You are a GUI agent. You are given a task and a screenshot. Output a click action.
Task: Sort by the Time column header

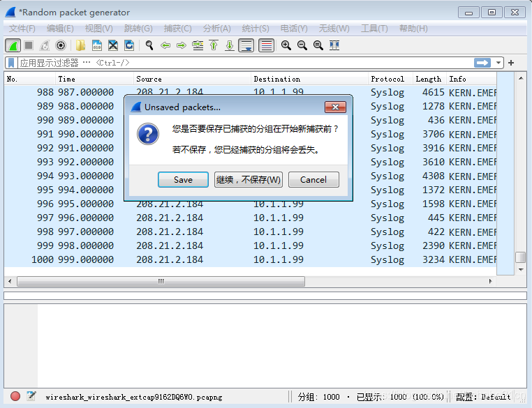[x=95, y=79]
